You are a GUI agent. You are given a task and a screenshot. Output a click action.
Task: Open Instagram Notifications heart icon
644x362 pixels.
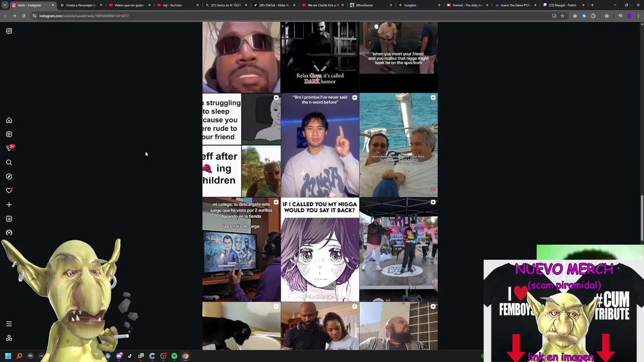pos(9,191)
